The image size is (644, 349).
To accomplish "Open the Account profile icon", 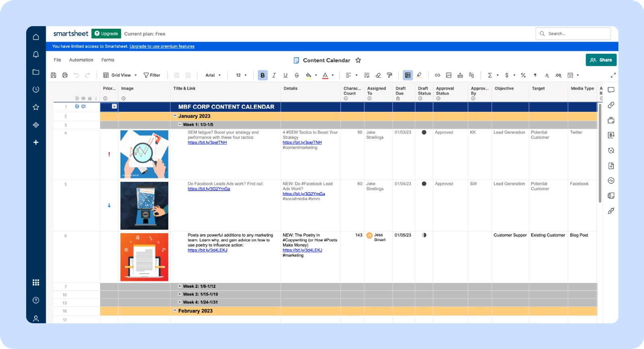I will 36,318.
